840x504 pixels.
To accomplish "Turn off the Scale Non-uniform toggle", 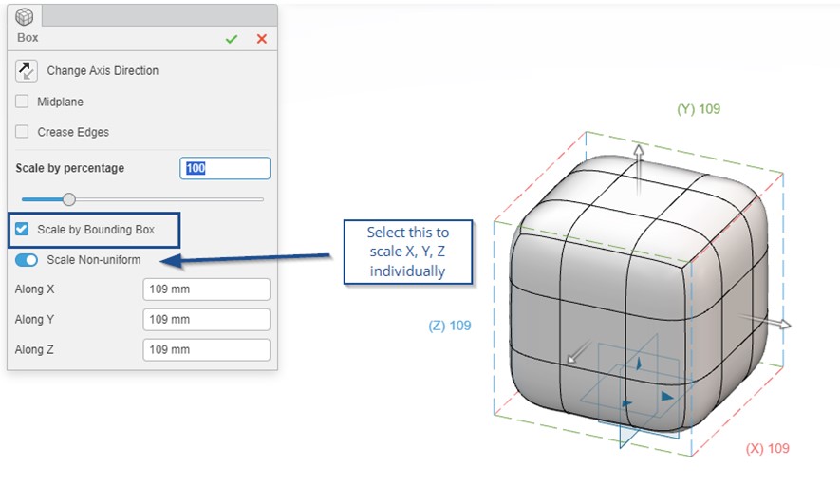I will coord(27,260).
